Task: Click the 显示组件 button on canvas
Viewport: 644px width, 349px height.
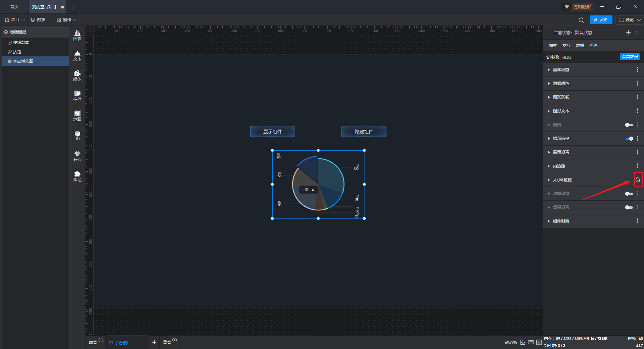Action: (x=272, y=132)
